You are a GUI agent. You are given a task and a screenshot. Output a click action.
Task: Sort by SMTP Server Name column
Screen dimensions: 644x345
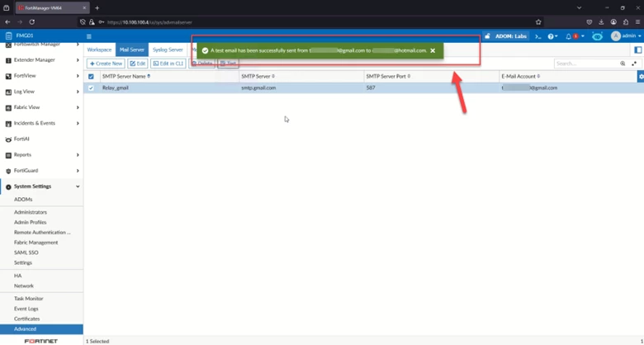coord(126,77)
